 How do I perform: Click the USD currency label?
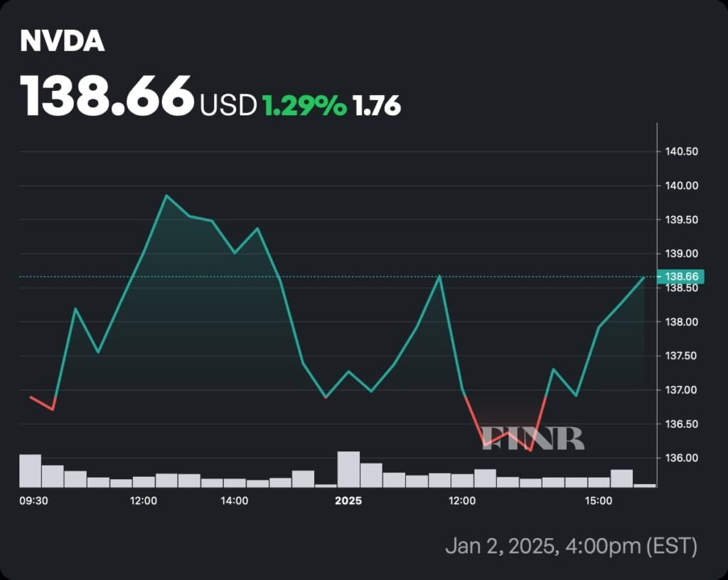228,106
